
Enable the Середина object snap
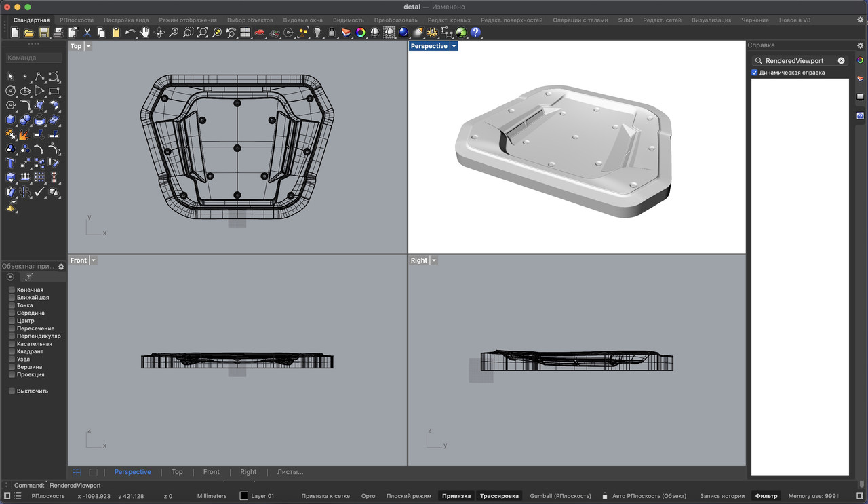(12, 313)
